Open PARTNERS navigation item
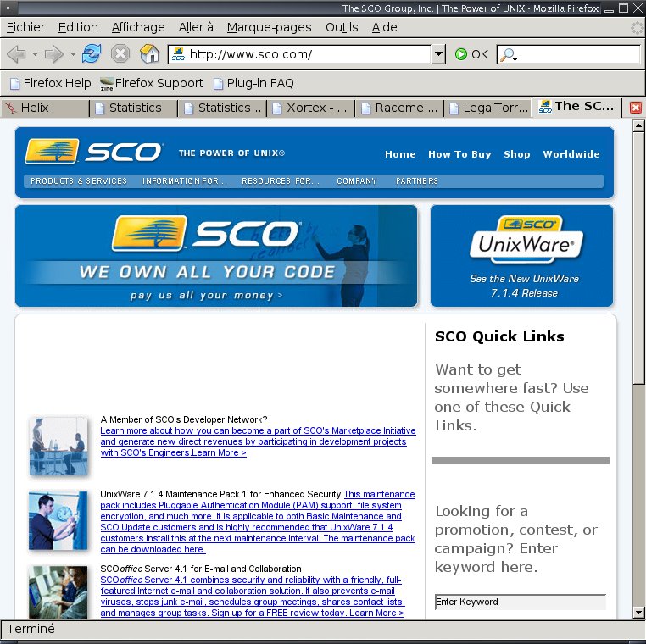 pos(416,181)
